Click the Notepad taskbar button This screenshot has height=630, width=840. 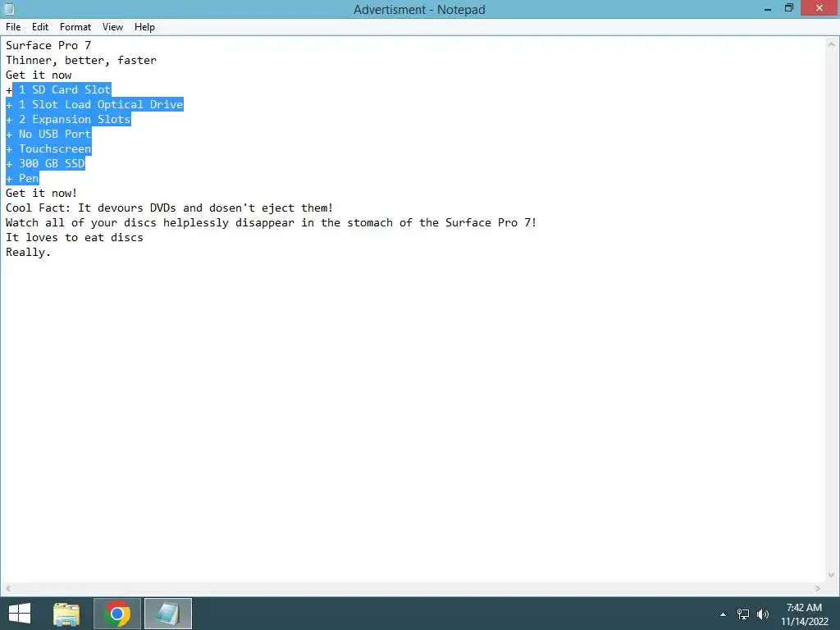point(167,614)
